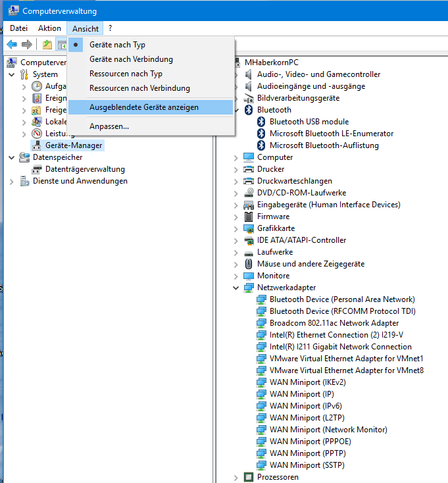Collapse the Datenspeicher tree node

(12, 157)
